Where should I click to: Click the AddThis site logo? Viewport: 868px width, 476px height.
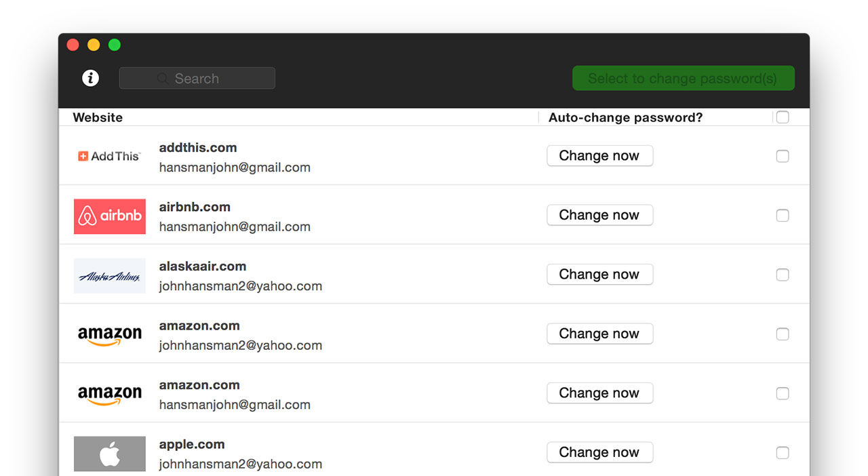109,156
